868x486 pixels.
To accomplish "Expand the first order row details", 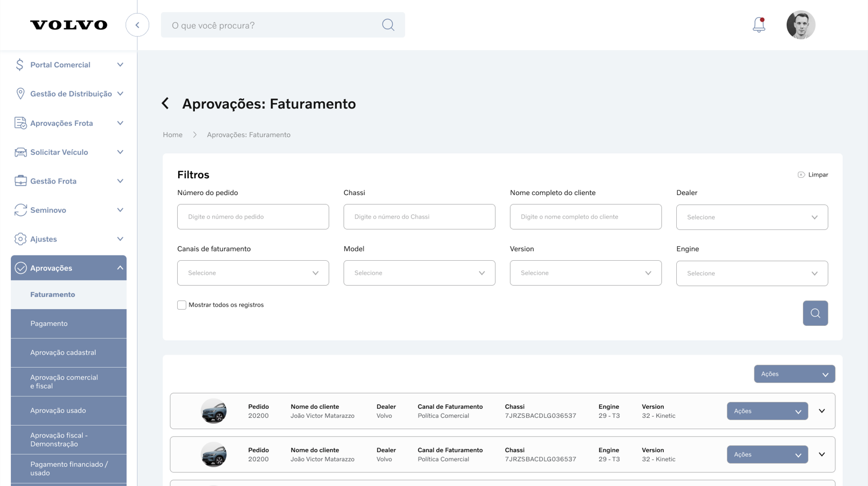I will [822, 411].
